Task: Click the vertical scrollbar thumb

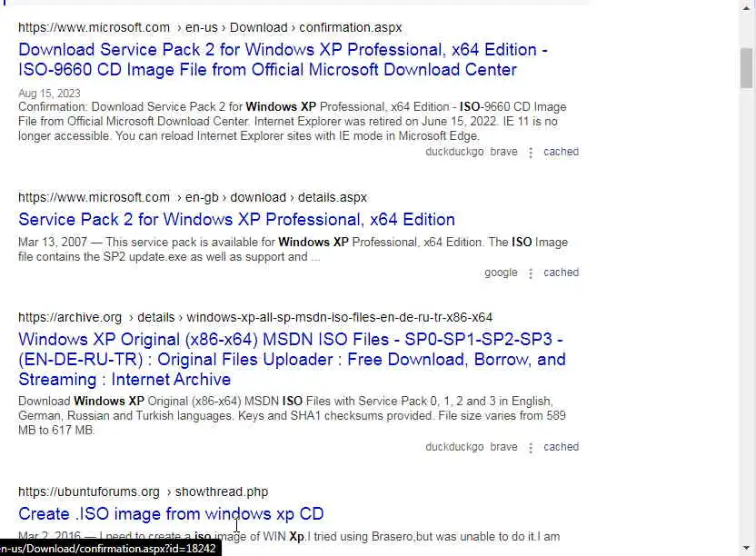Action: click(746, 68)
